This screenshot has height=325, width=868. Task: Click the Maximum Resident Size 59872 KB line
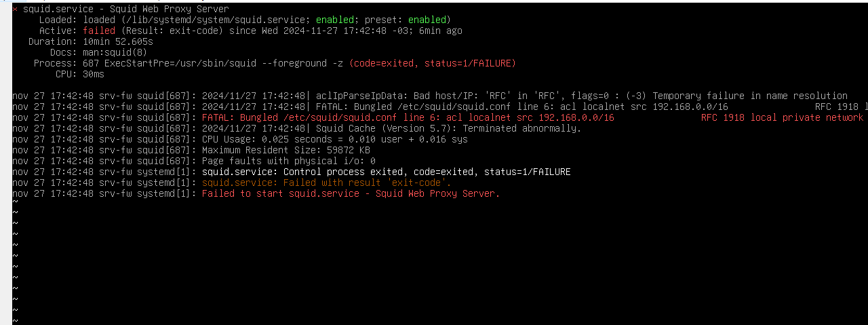(x=286, y=150)
